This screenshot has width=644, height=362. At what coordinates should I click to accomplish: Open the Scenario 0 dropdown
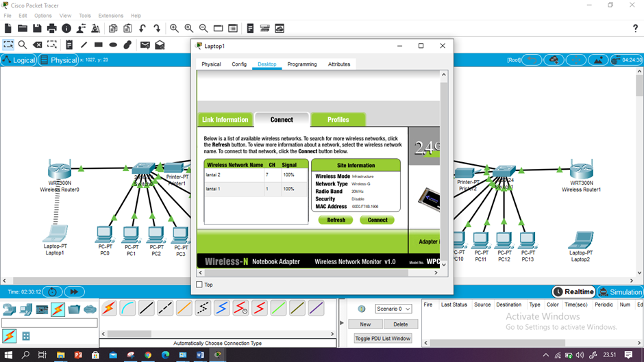click(x=393, y=309)
